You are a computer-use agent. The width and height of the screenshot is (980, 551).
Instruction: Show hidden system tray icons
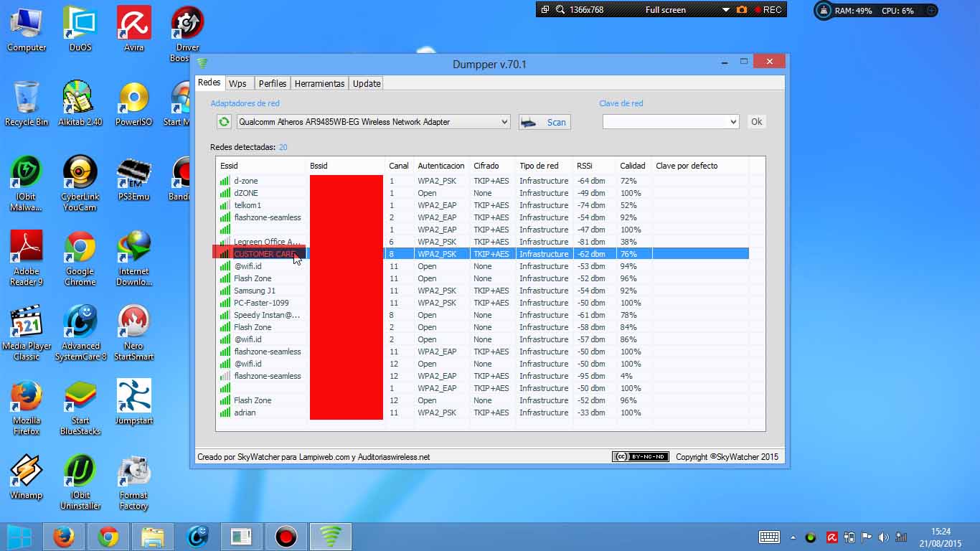(x=793, y=537)
